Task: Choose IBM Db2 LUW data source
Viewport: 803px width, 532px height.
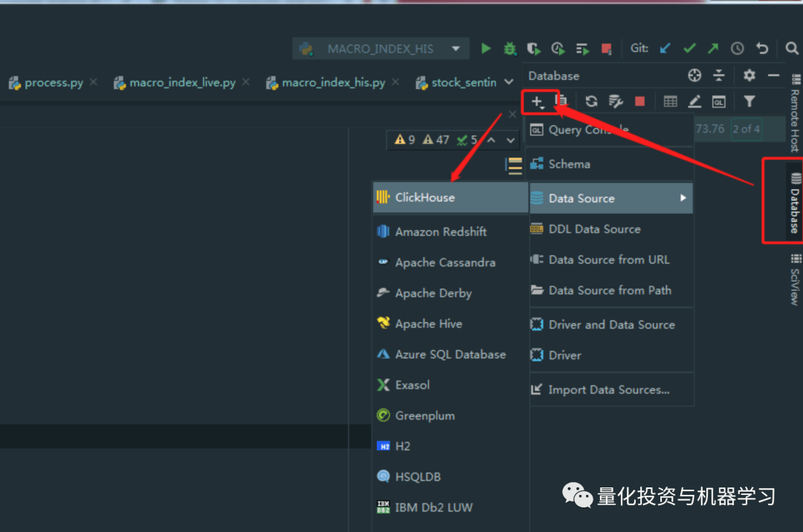Action: [x=451, y=507]
